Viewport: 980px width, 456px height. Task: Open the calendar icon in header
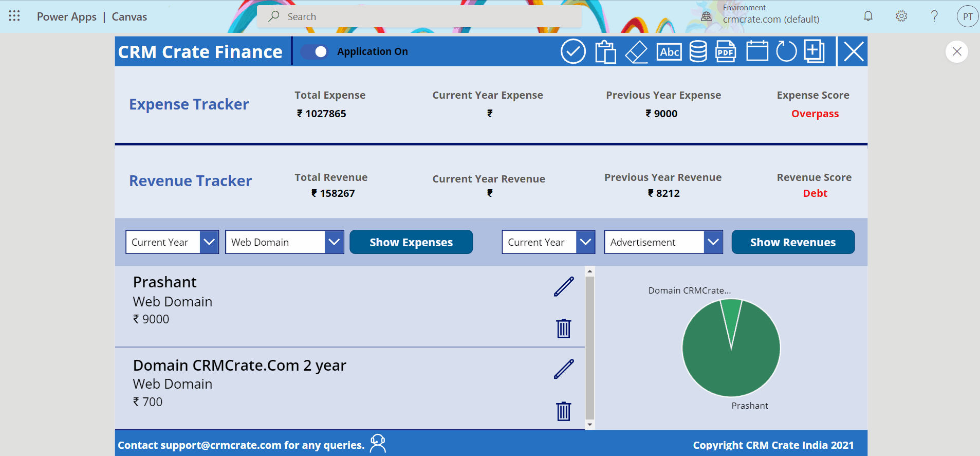point(757,51)
